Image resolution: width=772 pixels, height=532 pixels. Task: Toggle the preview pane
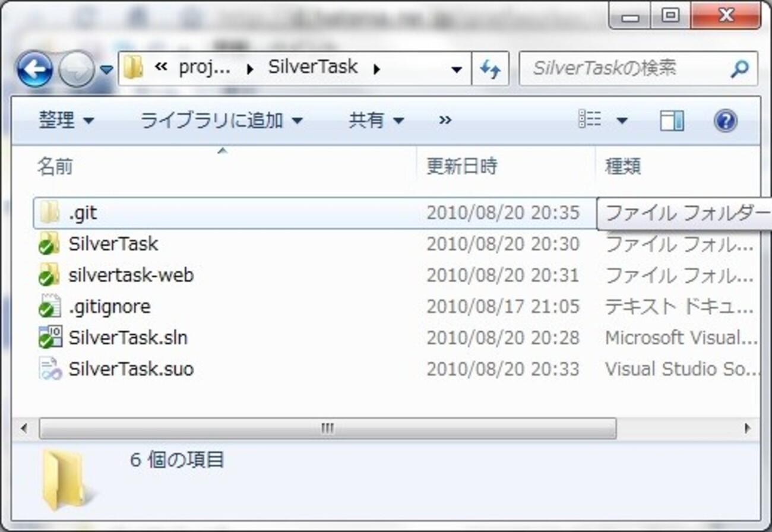[x=672, y=121]
